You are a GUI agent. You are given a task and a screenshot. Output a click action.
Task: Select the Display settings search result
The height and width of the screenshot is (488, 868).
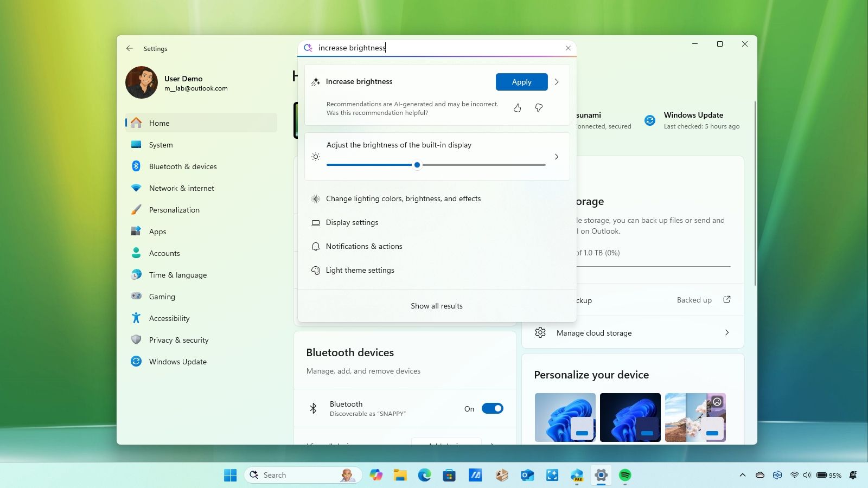pyautogui.click(x=352, y=222)
